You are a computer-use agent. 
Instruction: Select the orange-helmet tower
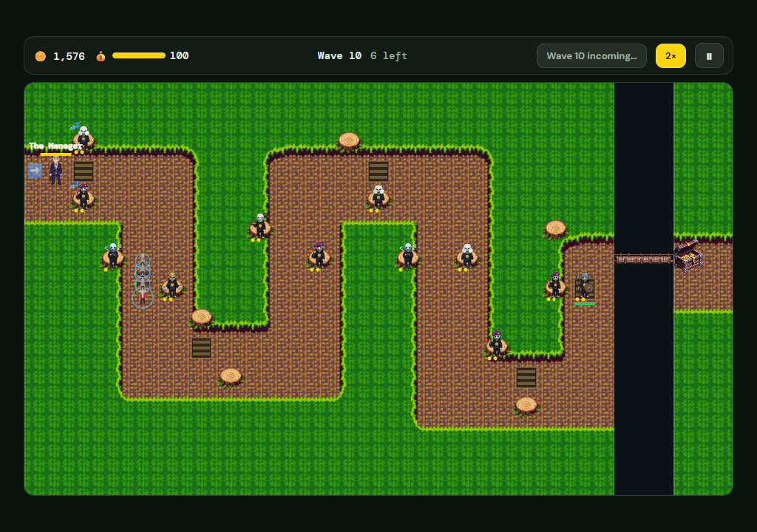172,285
